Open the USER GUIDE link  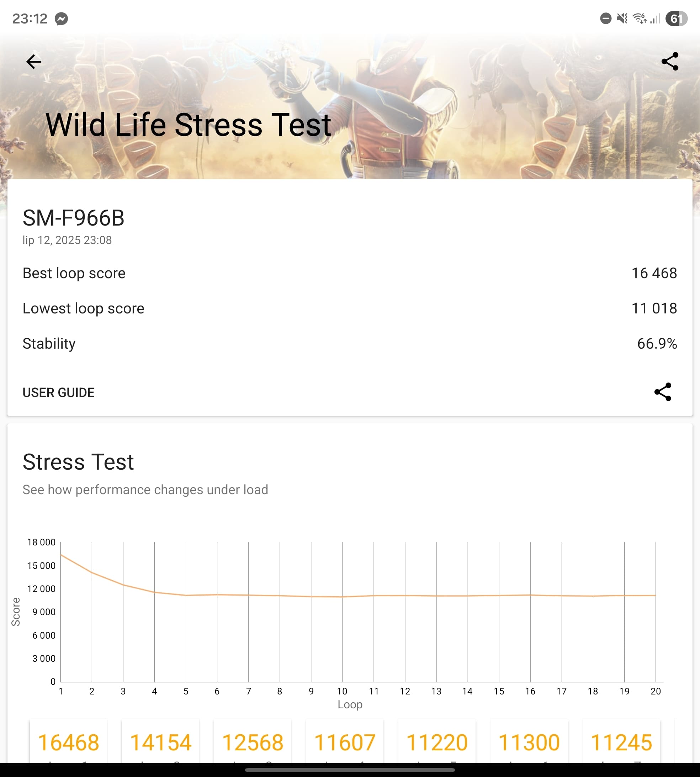[x=58, y=392]
